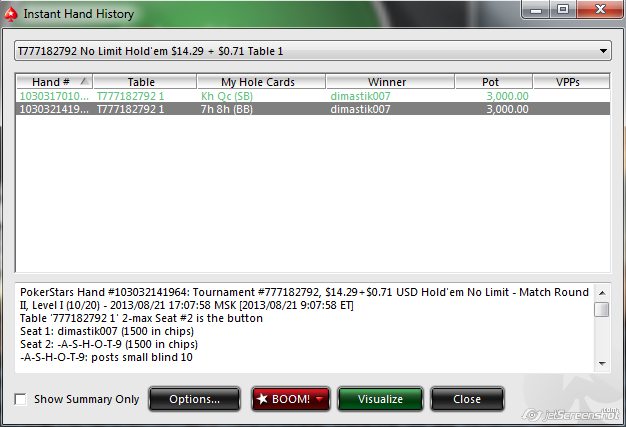The height and width of the screenshot is (427, 626).
Task: Sort by Table column header
Action: click(x=145, y=82)
